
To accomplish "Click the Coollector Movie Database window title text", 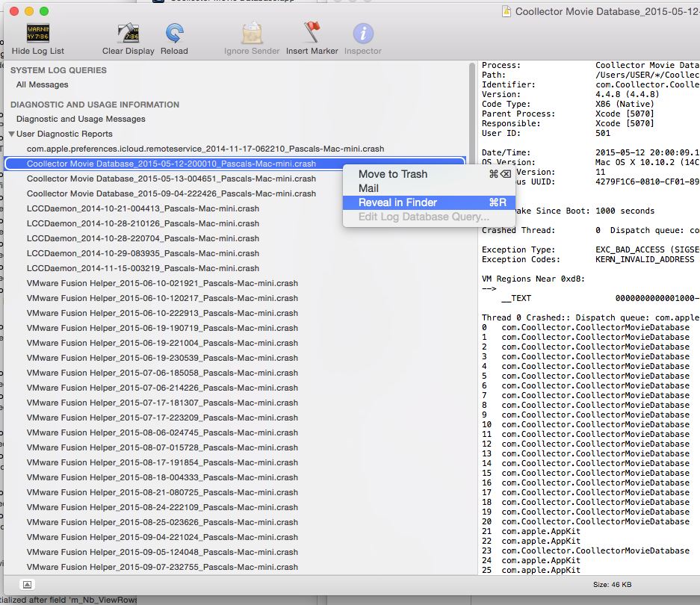I will point(607,12).
